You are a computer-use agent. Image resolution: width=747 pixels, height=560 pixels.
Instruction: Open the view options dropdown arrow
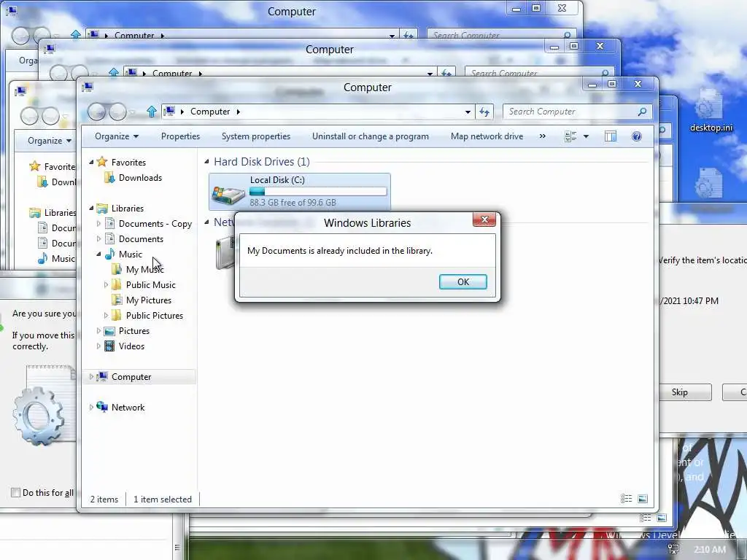(586, 136)
